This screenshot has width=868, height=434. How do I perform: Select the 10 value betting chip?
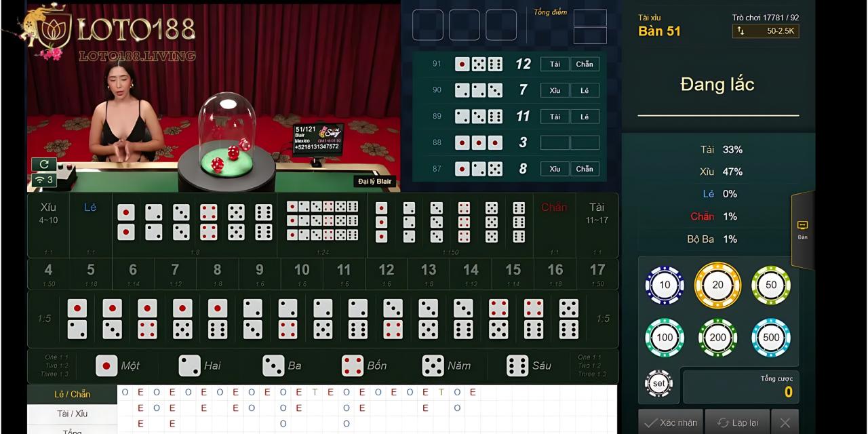point(664,285)
